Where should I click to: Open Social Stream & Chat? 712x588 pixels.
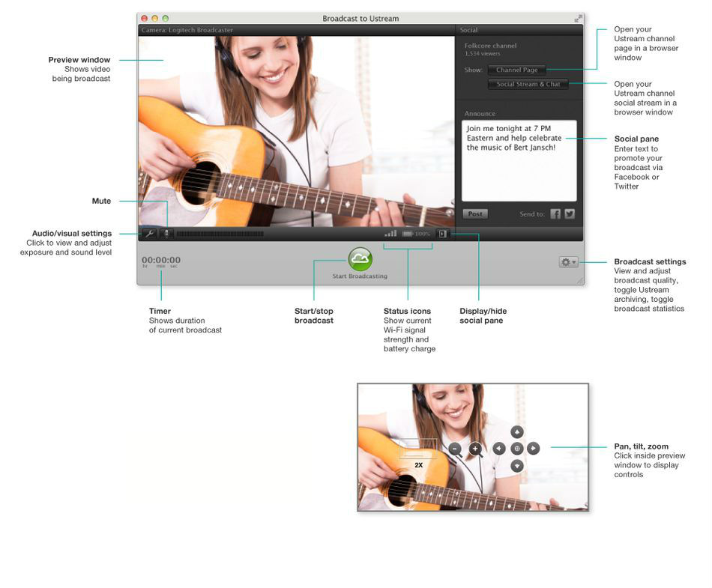point(528,84)
